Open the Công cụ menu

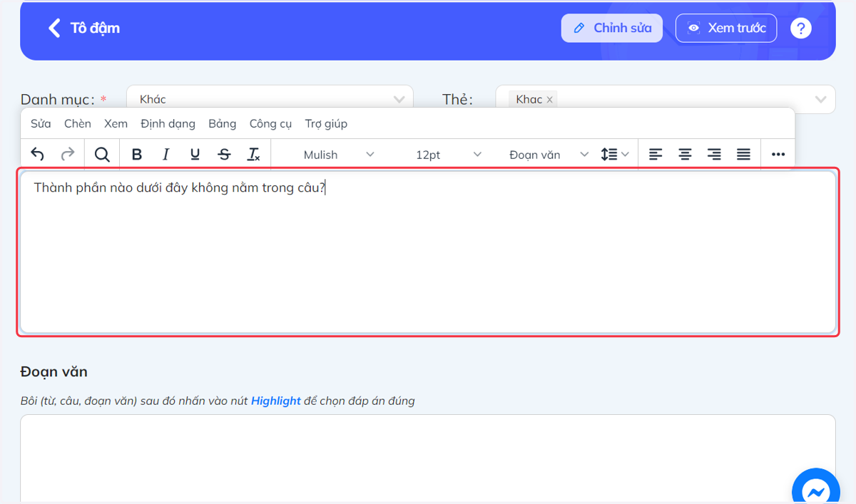(270, 123)
